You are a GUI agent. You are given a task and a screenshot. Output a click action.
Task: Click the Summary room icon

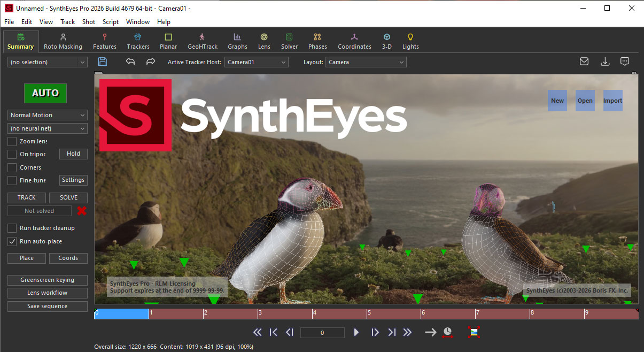pyautogui.click(x=21, y=37)
